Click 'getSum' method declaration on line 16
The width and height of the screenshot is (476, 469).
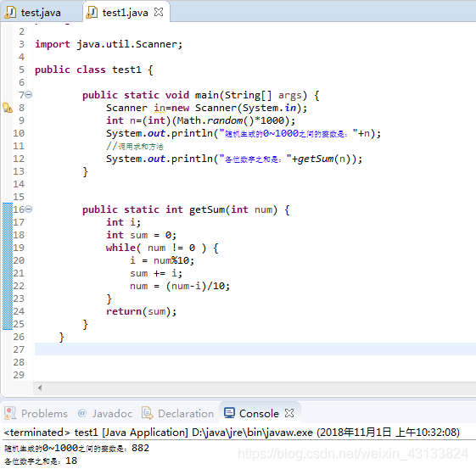pos(207,209)
